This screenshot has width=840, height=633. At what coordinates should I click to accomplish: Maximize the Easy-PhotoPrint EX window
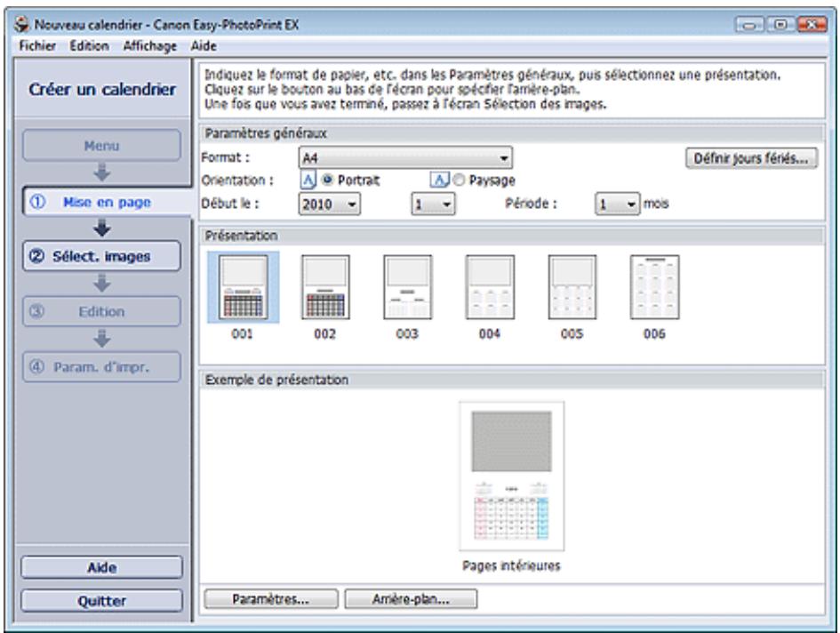(x=780, y=25)
